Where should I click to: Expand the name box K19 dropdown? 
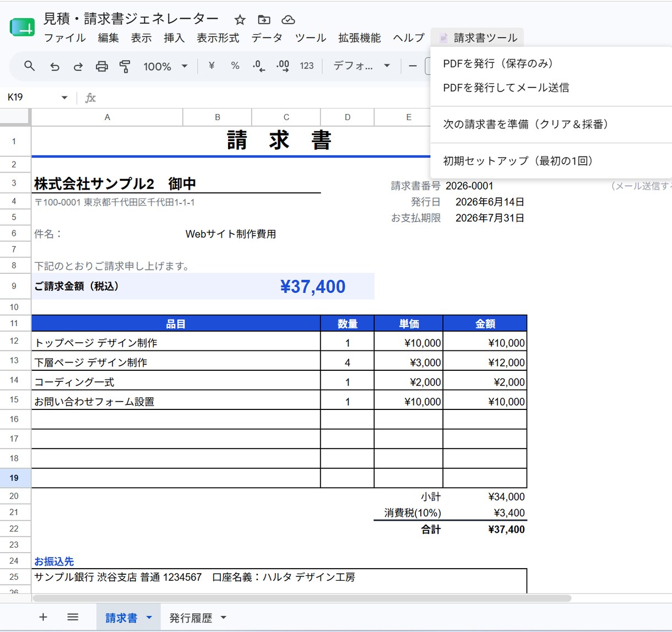(x=64, y=98)
